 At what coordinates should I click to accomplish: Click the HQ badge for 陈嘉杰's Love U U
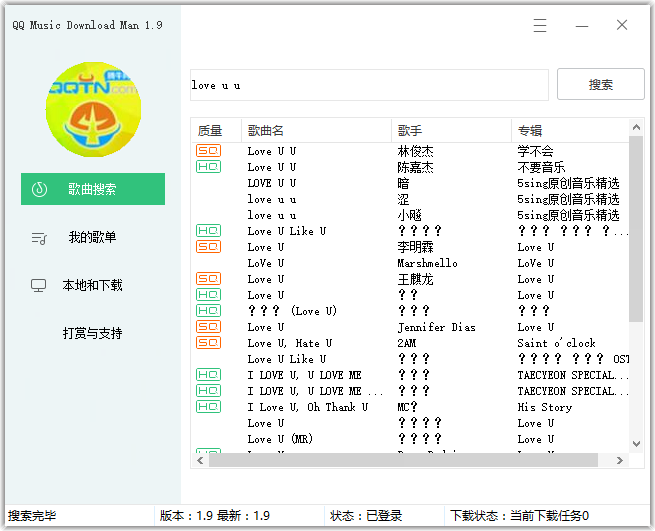(x=208, y=167)
